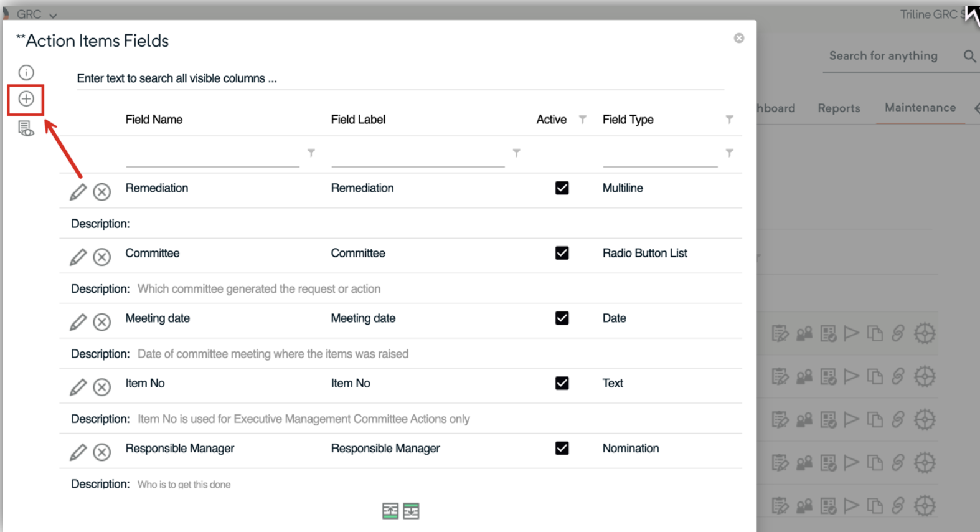This screenshot has height=532, width=980.
Task: Uncheck Active for Remediation field
Action: point(562,188)
